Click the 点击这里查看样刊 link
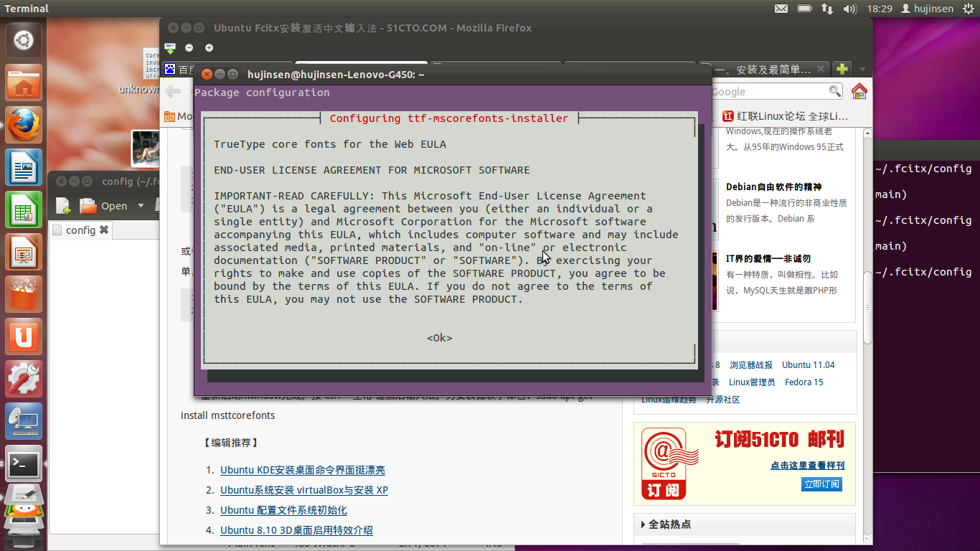The image size is (980, 551). tap(808, 466)
